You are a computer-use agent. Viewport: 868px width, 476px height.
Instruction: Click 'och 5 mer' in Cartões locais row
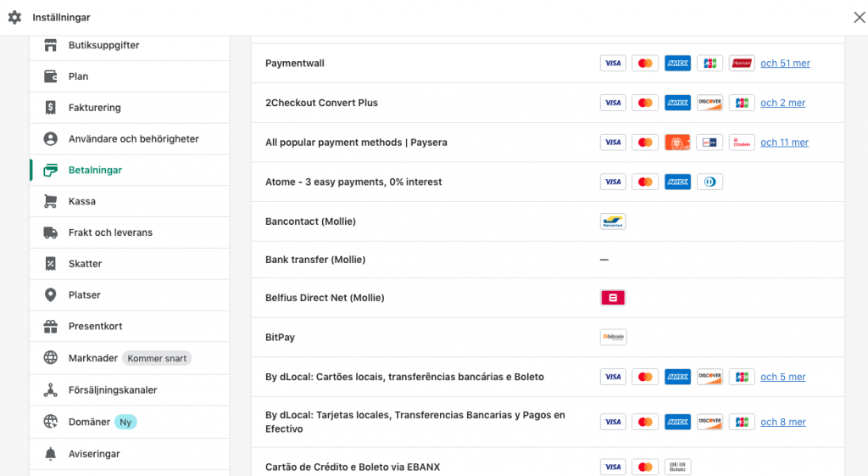point(782,377)
